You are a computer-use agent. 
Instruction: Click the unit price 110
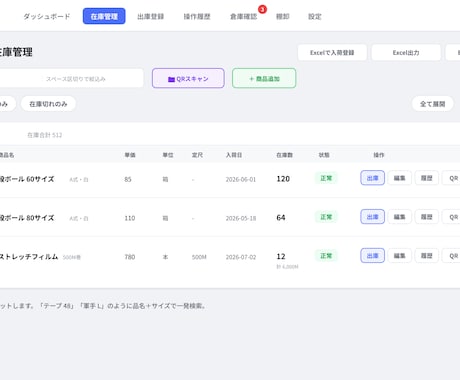coord(130,218)
